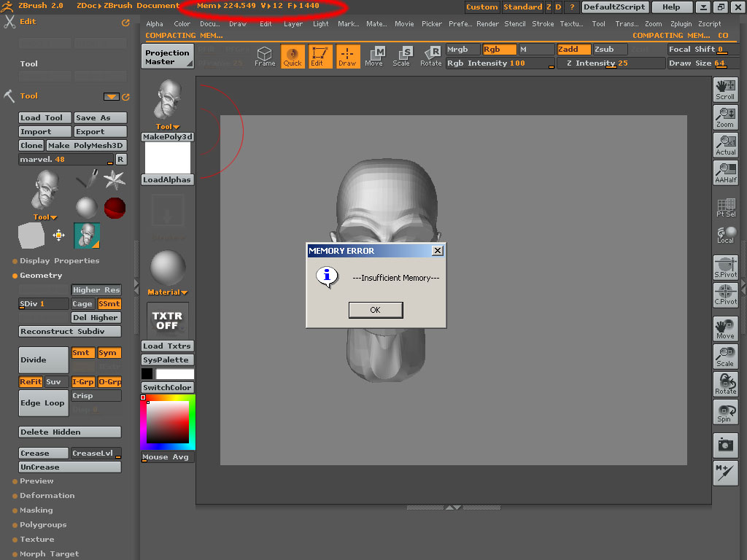Expand the Masking section
747x560 pixels.
(36, 510)
